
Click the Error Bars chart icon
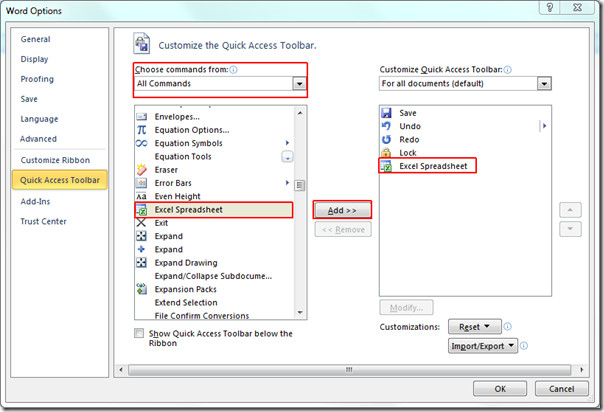coord(141,183)
